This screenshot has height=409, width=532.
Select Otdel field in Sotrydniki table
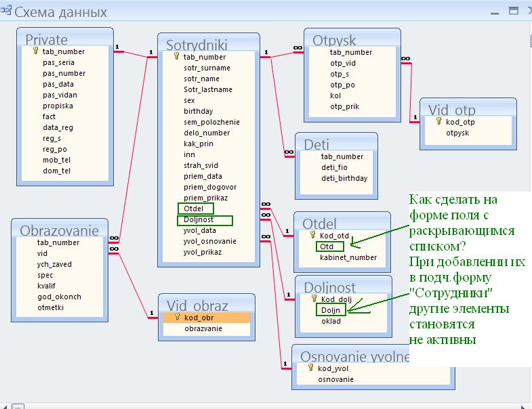tap(194, 209)
